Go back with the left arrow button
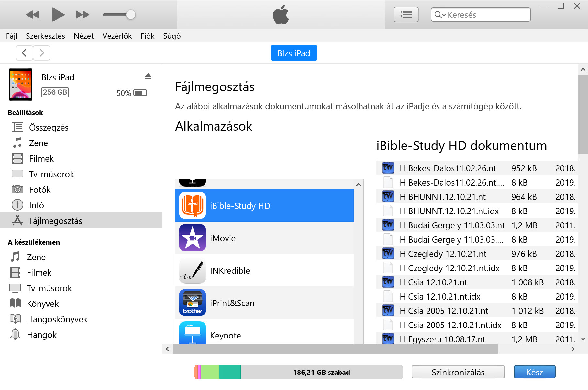The height and width of the screenshot is (390, 588). (24, 53)
